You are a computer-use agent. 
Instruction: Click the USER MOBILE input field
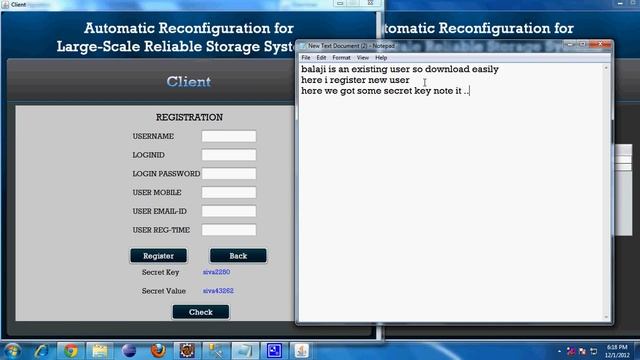[x=229, y=192]
